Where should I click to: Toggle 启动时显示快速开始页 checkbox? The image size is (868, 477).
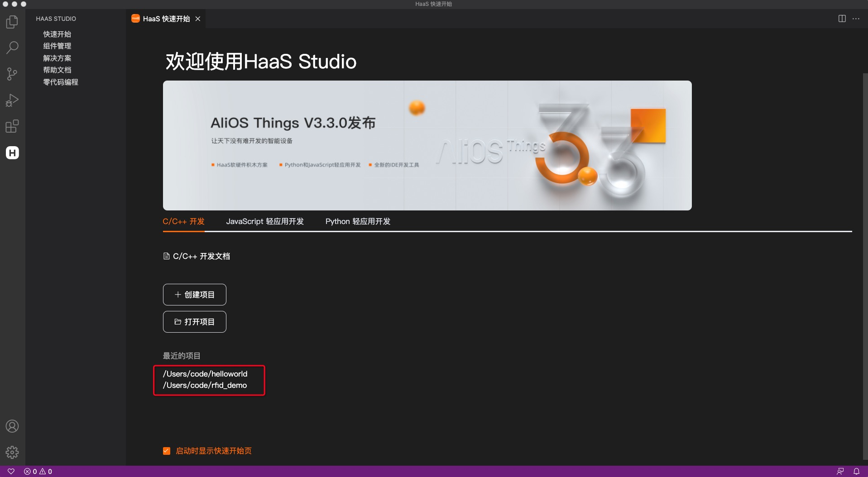click(167, 451)
